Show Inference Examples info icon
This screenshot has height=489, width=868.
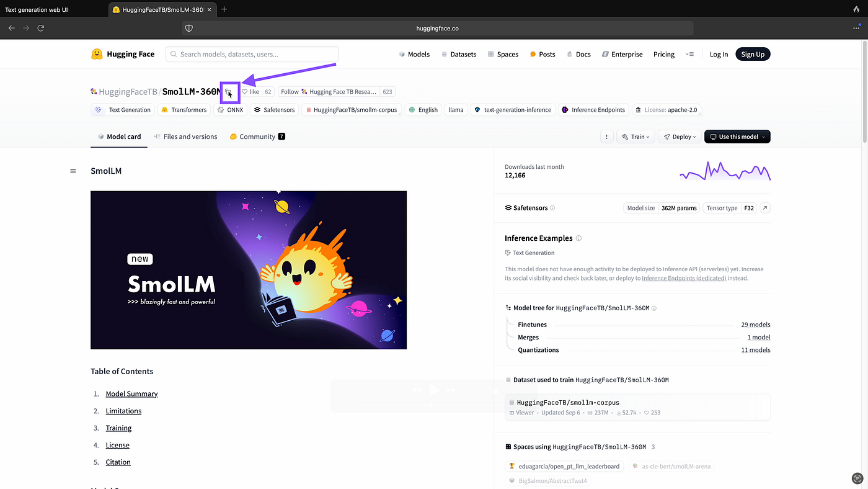click(x=578, y=238)
